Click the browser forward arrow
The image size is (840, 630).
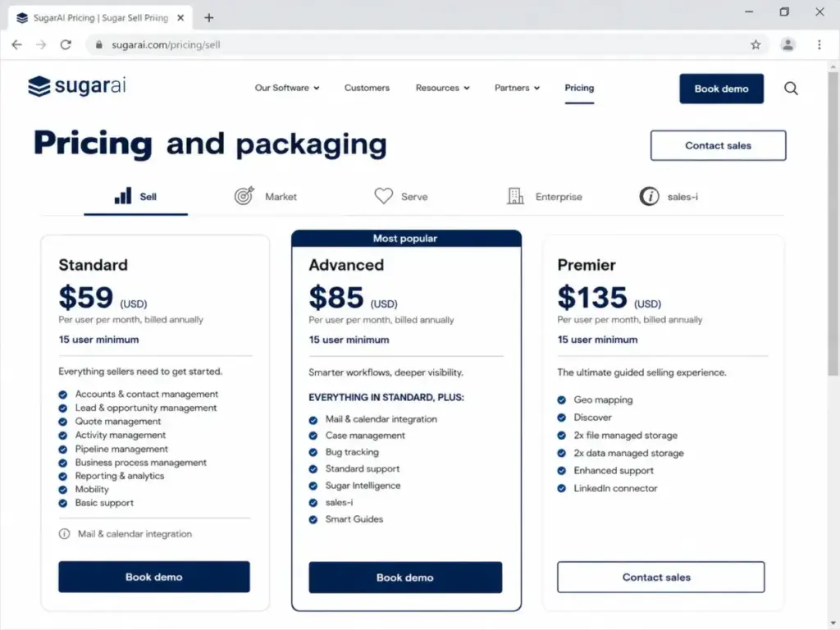(41, 45)
